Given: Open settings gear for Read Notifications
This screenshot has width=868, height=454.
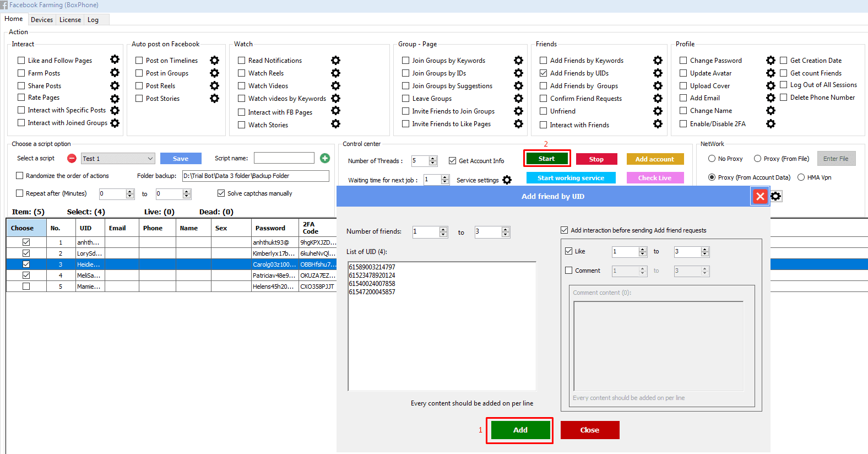Looking at the screenshot, I should (335, 60).
